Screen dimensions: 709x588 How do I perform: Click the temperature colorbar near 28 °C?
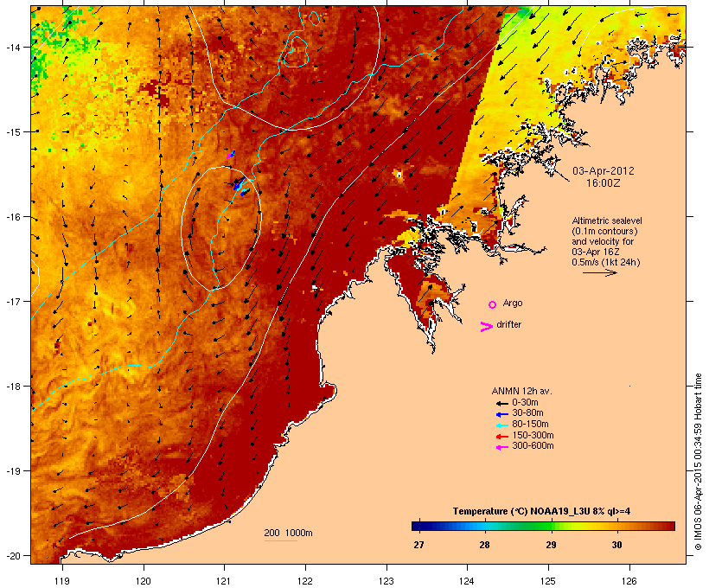click(x=484, y=526)
